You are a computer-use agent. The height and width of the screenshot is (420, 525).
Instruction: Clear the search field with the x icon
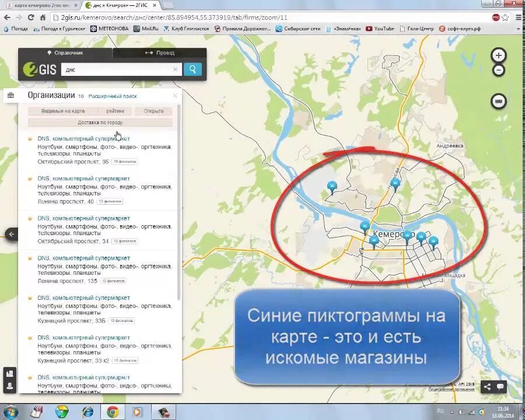pyautogui.click(x=175, y=69)
